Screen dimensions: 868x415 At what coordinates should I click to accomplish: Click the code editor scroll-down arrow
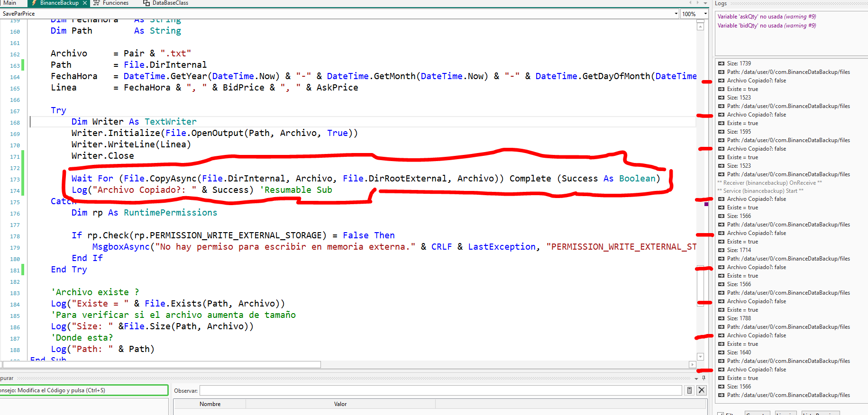700,357
